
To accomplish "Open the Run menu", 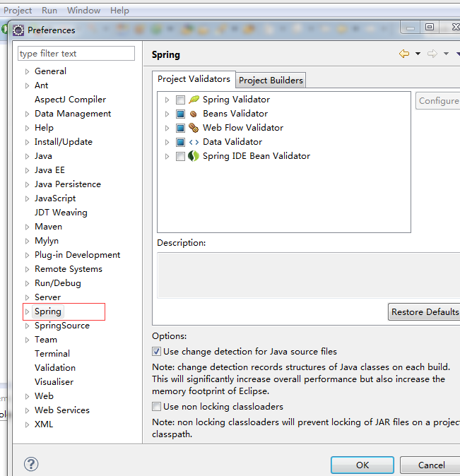I will 49,11.
